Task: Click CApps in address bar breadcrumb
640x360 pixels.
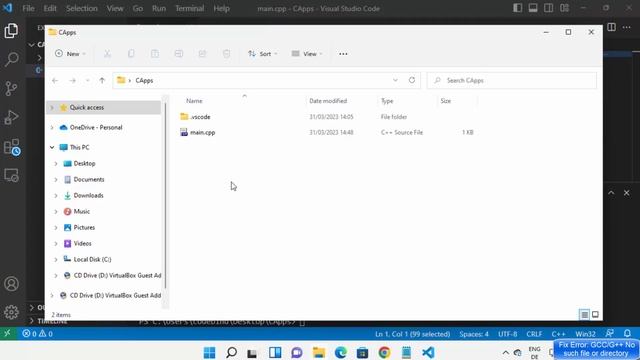Action: (144, 80)
